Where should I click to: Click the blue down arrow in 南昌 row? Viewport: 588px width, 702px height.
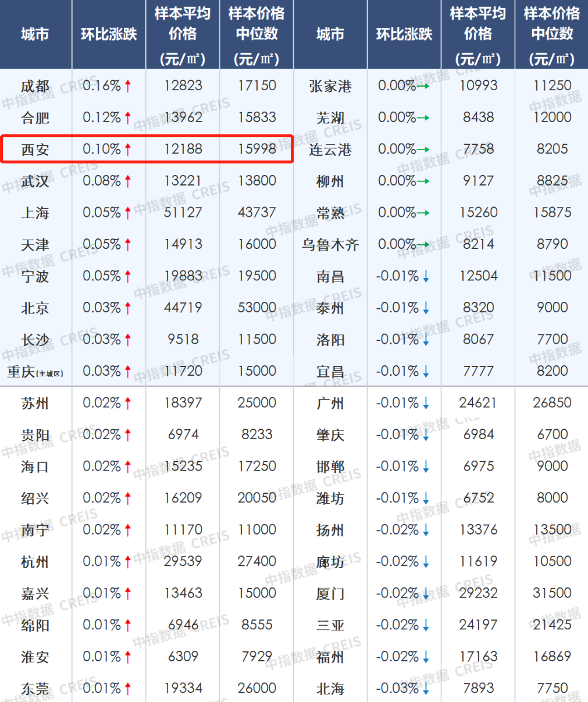click(x=426, y=276)
